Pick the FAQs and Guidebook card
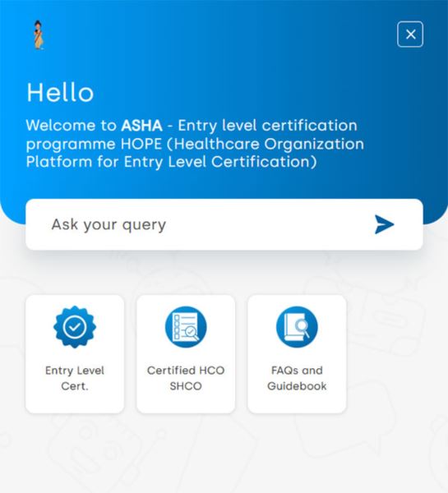 tap(297, 354)
